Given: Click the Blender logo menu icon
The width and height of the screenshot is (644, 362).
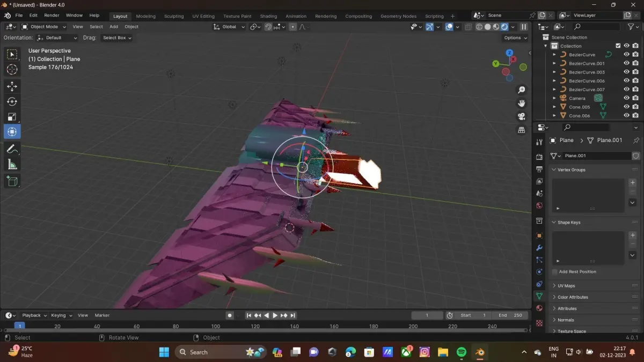Looking at the screenshot, I should point(7,16).
